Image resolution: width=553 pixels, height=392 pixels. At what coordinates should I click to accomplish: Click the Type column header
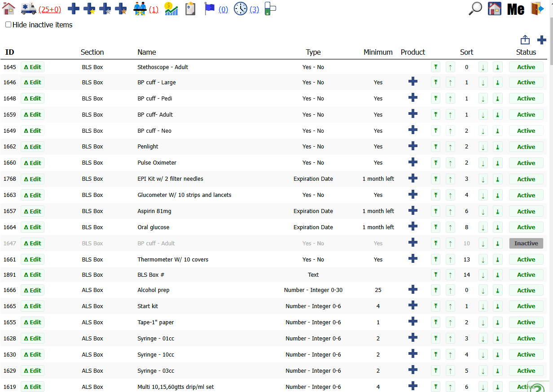click(x=313, y=52)
